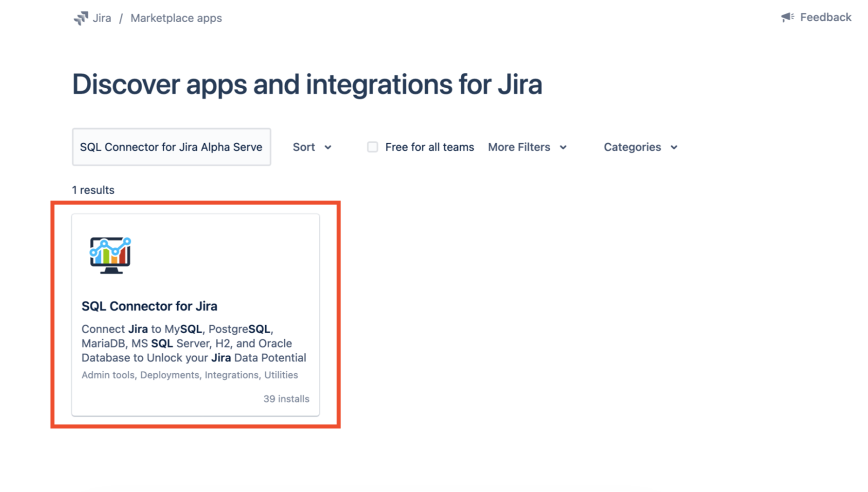Screen dimensions: 868x492
Task: Select the Admin tools category label
Action: point(107,375)
